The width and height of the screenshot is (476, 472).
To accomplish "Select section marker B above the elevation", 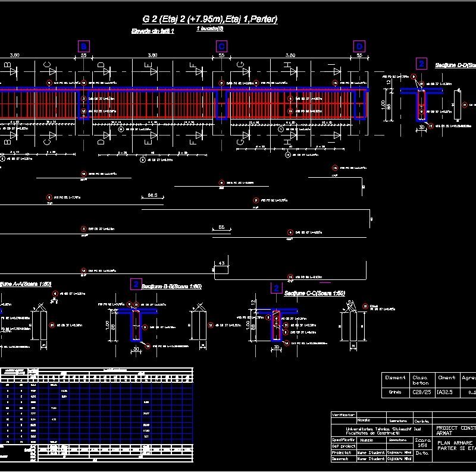I will pos(84,45).
